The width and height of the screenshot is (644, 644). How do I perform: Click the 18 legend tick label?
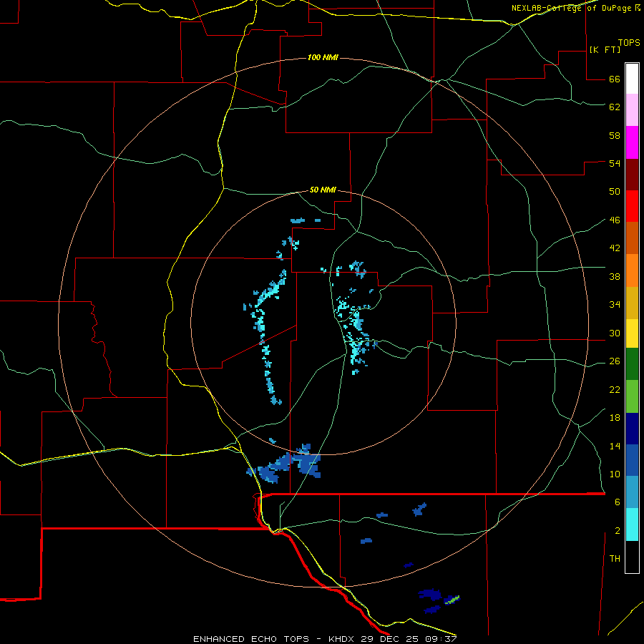pyautogui.click(x=615, y=418)
